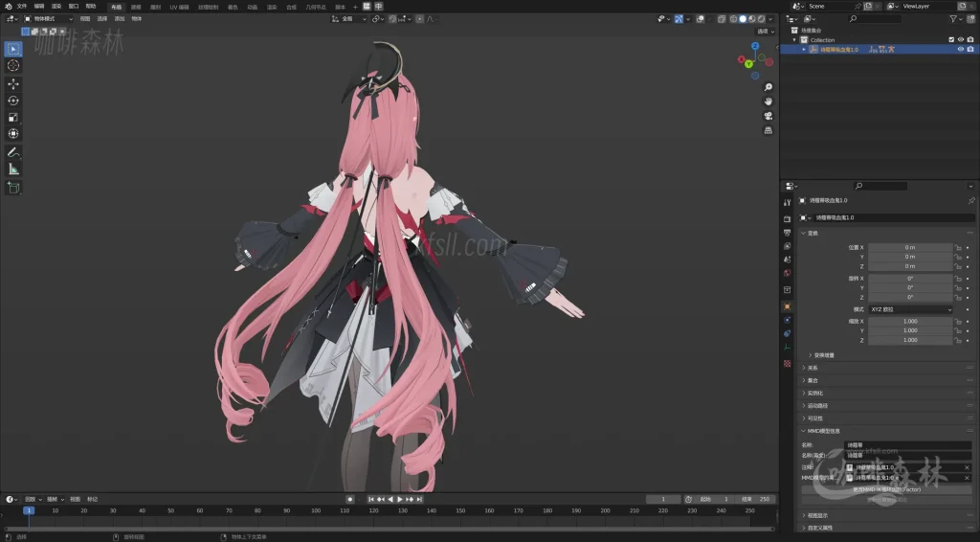Activate the Add Cube tool

pos(13,188)
